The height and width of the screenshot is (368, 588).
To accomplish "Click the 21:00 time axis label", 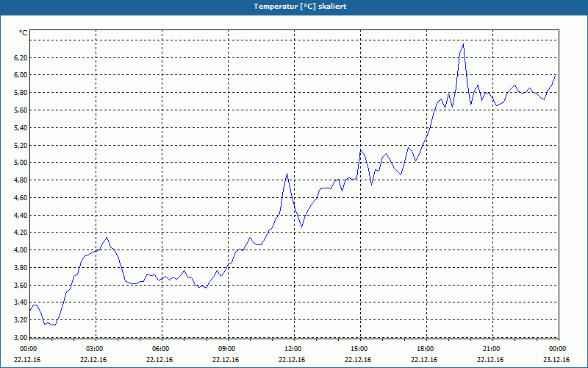I will coord(492,349).
